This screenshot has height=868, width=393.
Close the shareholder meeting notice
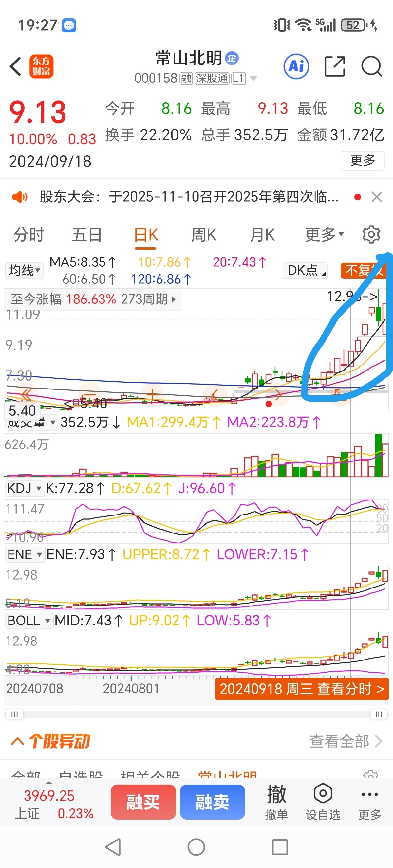tap(377, 197)
